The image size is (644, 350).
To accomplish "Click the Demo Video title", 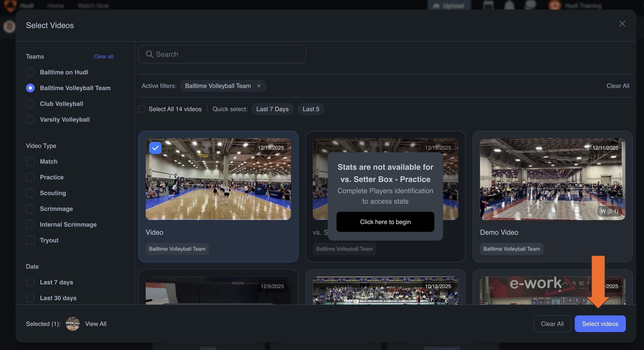I will (499, 232).
